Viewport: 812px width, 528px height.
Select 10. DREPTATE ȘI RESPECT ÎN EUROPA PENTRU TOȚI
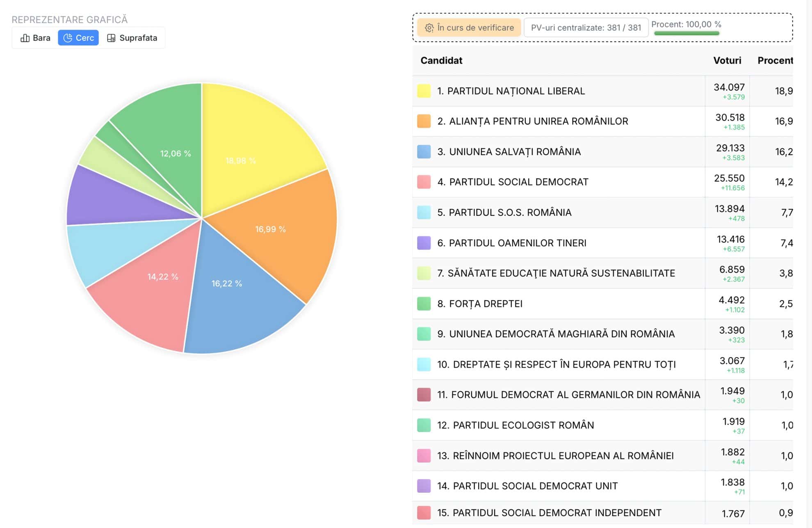tap(602, 364)
